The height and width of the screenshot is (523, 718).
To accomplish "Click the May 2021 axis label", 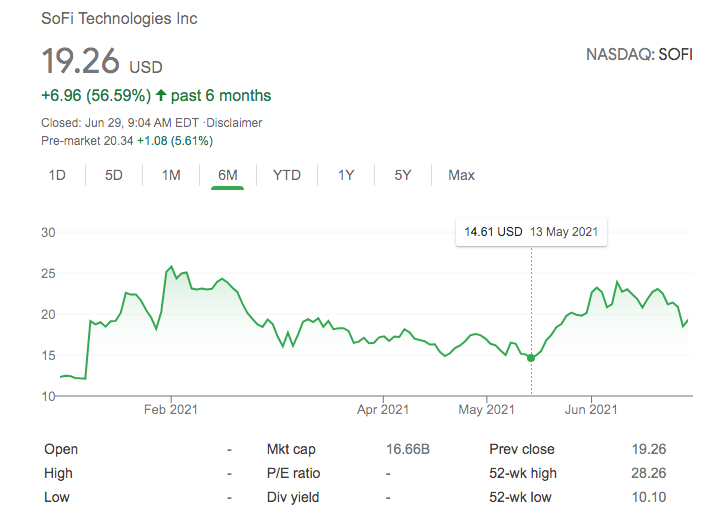I will point(486,409).
